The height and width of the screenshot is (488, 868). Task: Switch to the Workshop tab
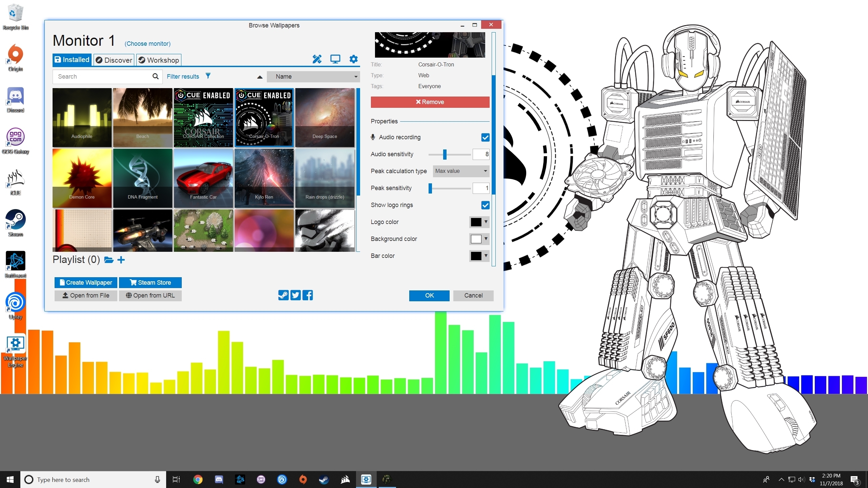(159, 60)
